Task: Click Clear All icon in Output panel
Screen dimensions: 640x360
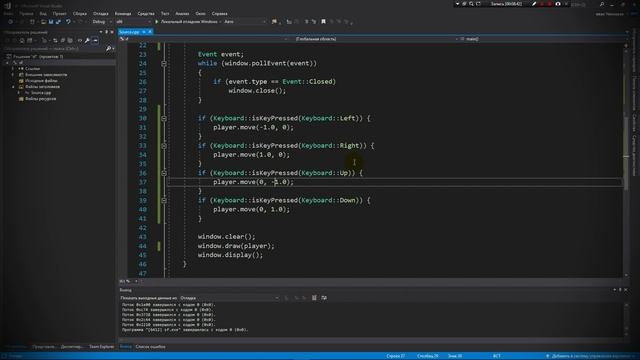Action: click(314, 298)
